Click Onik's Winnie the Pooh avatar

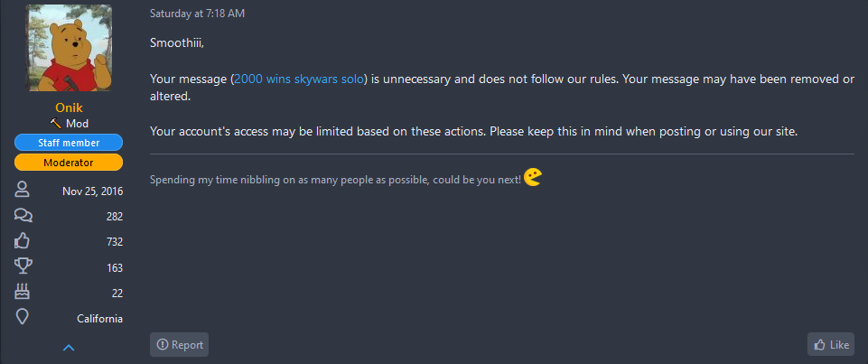(x=69, y=48)
